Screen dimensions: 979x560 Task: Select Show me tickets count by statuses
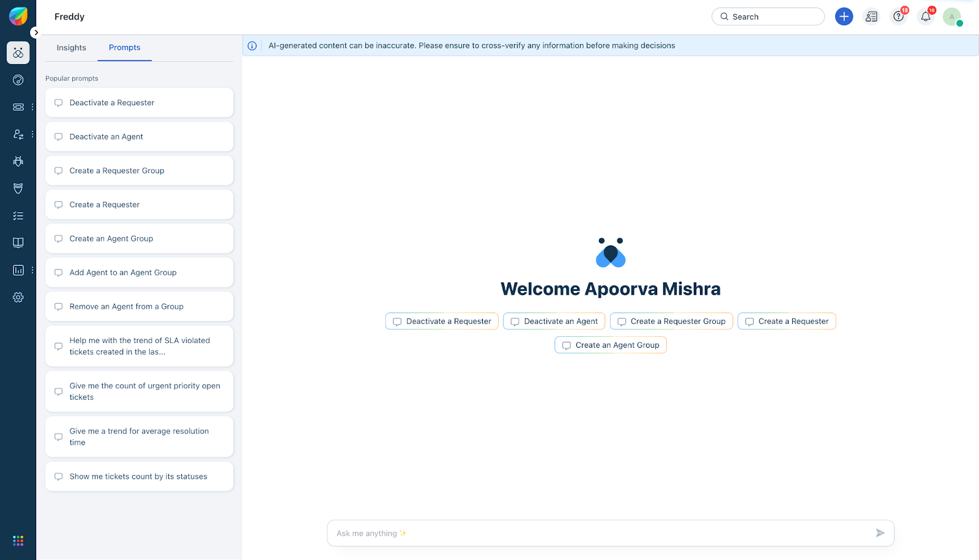140,476
